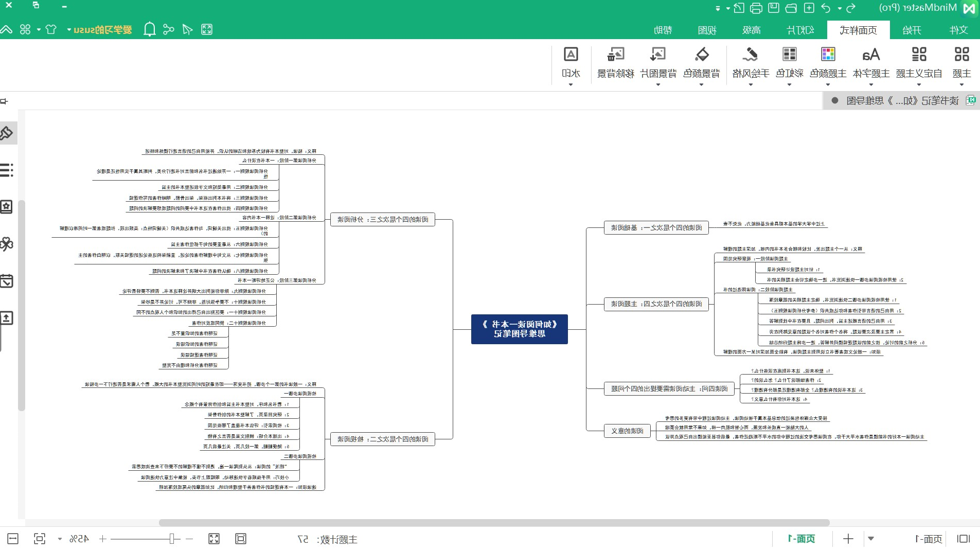Select the 读书笔记 document tab
The image size is (980, 550).
[901, 101]
